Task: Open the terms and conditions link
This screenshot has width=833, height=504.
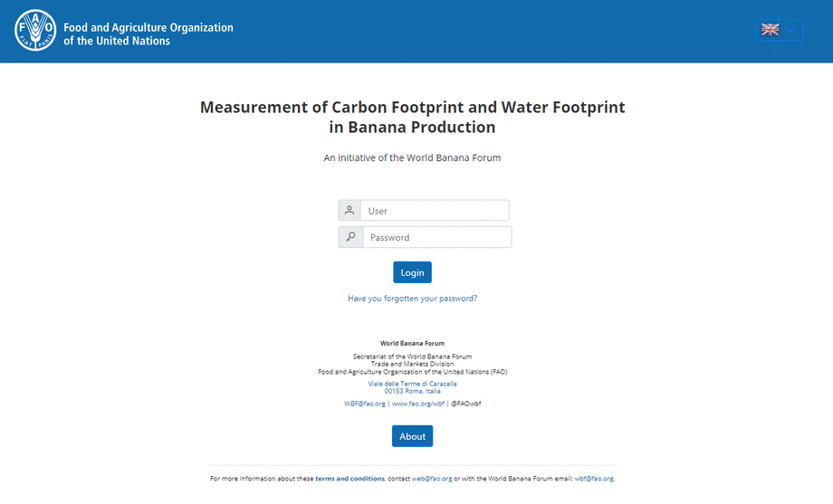Action: click(x=349, y=479)
